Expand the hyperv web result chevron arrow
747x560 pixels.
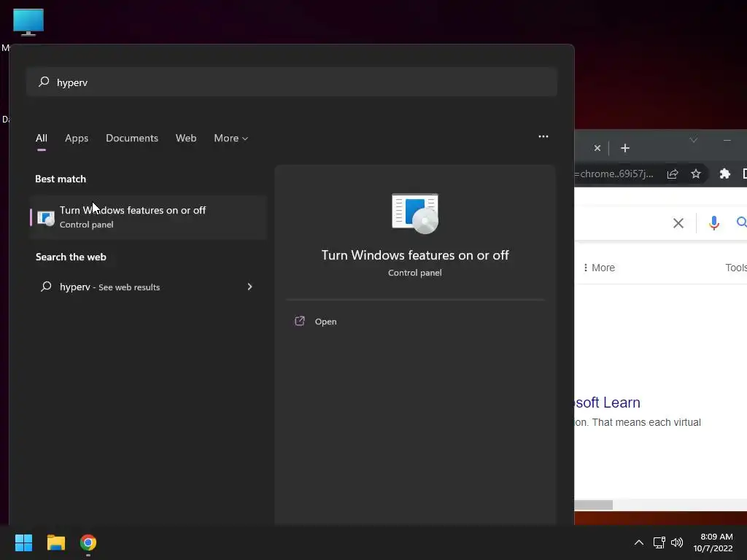(249, 287)
